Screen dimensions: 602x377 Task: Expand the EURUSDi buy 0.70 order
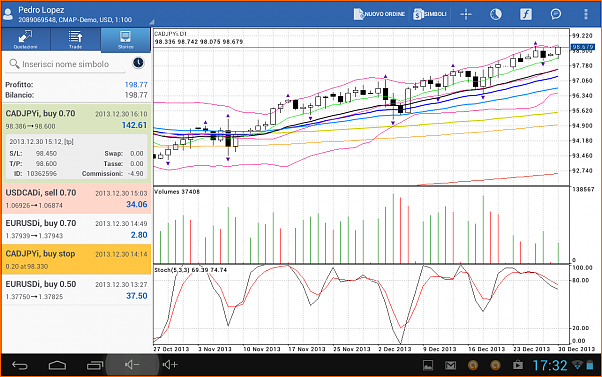[76, 229]
